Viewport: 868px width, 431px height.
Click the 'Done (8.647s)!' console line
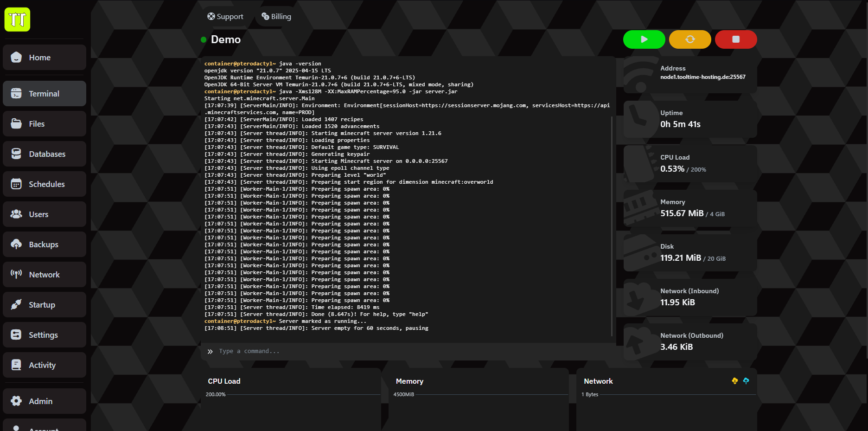click(316, 314)
